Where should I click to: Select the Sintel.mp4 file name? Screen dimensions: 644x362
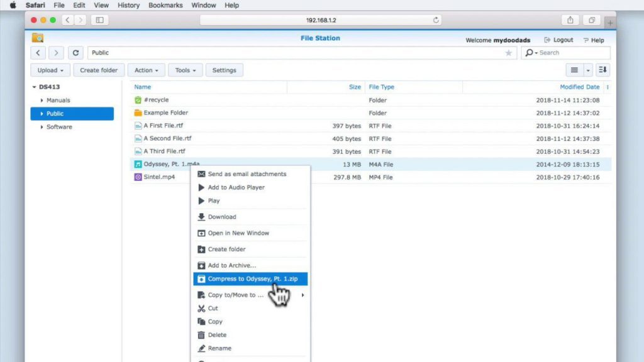tap(159, 177)
